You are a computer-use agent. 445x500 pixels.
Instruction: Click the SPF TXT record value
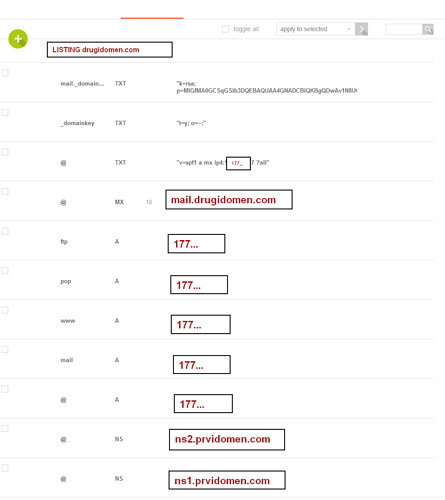pos(223,163)
